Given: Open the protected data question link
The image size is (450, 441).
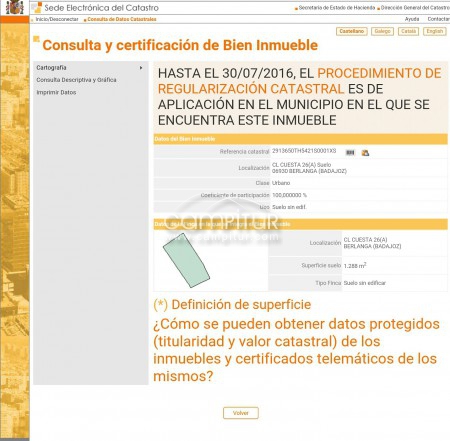Looking at the screenshot, I should pos(296,350).
